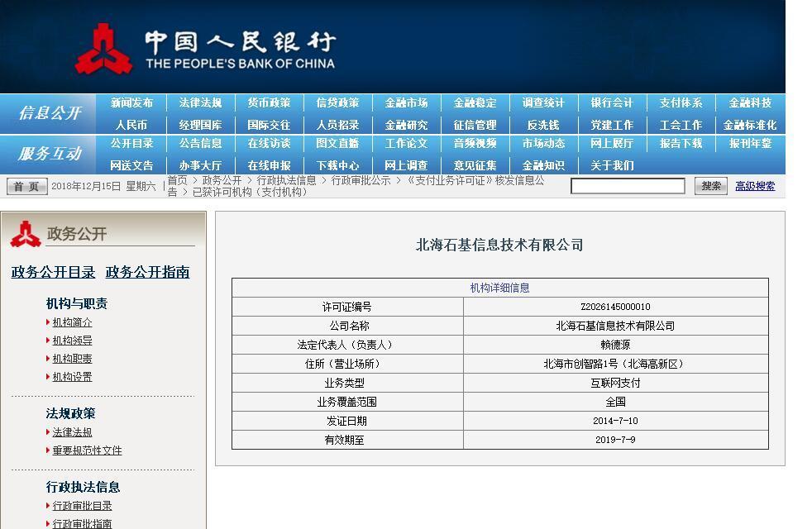Open 公开目录 under 服务互动

(x=131, y=143)
